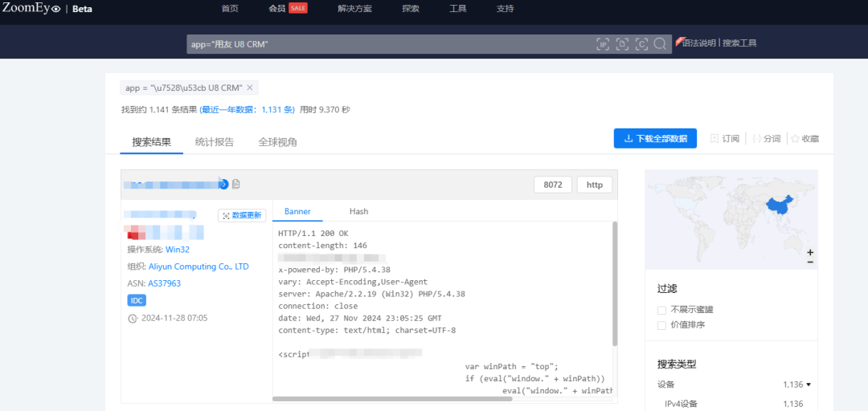
Task: Click the AS37963 ASN link
Action: [x=165, y=283]
